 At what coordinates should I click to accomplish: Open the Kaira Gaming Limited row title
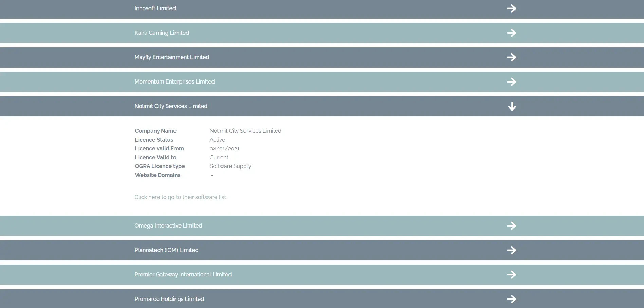pos(162,33)
